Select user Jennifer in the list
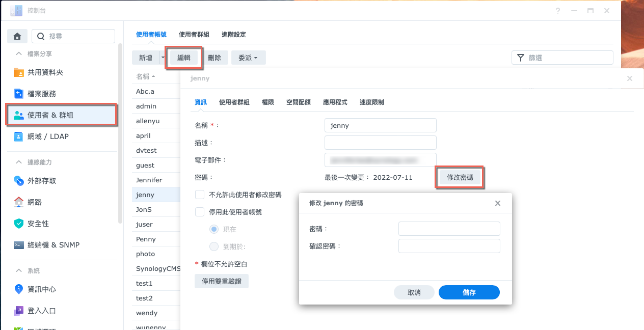 [x=156, y=180]
